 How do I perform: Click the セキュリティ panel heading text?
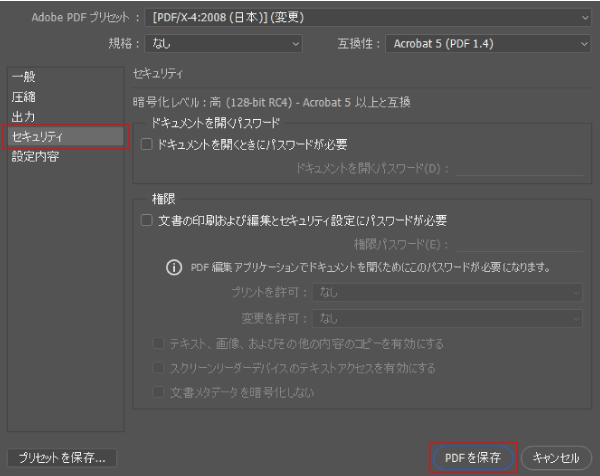(x=158, y=74)
